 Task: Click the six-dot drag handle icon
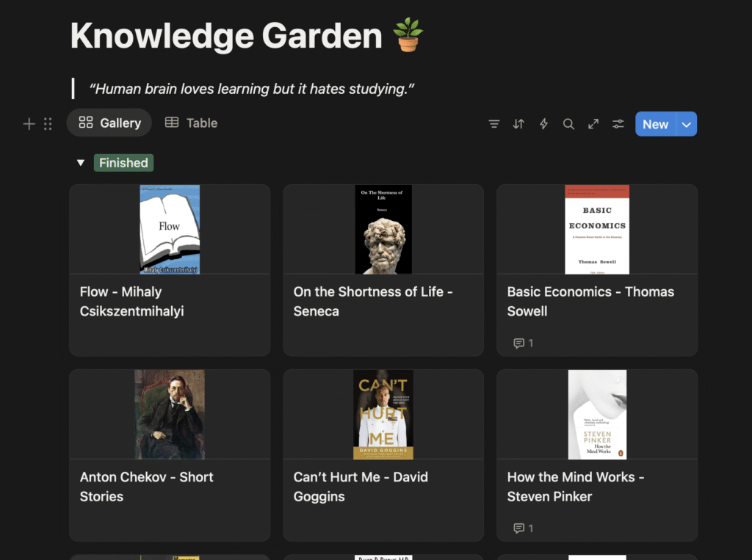coord(48,124)
